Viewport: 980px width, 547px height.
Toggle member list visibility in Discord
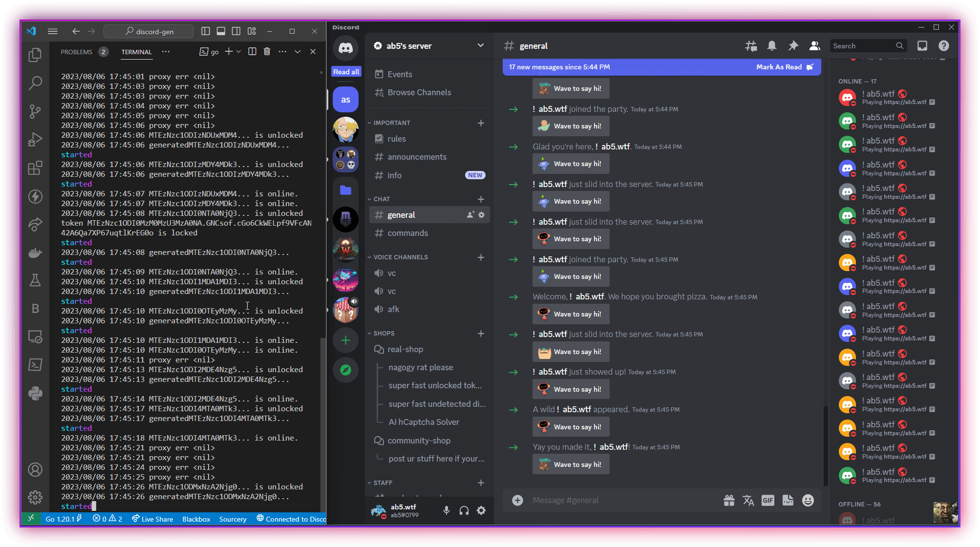(814, 46)
